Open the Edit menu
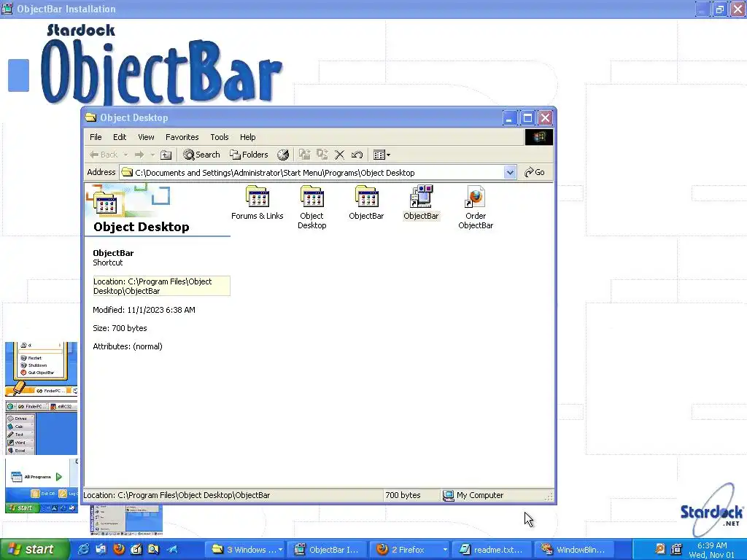Image resolution: width=747 pixels, height=560 pixels. coord(120,137)
